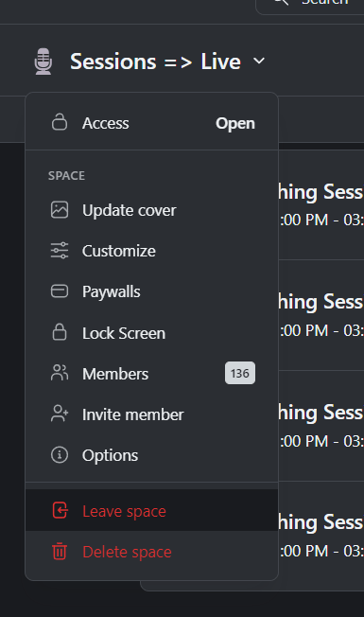
Task: Click the Customize sliders icon
Action: [60, 250]
